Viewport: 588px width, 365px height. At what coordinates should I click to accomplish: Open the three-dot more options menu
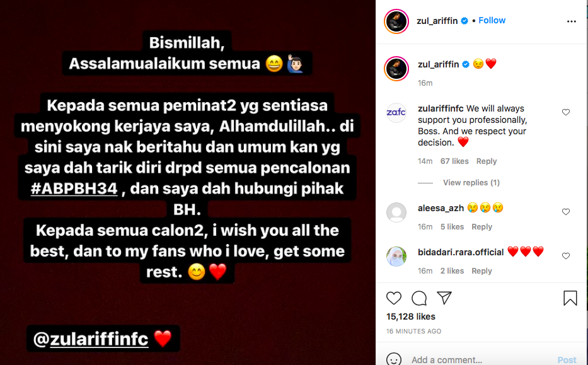coord(572,21)
